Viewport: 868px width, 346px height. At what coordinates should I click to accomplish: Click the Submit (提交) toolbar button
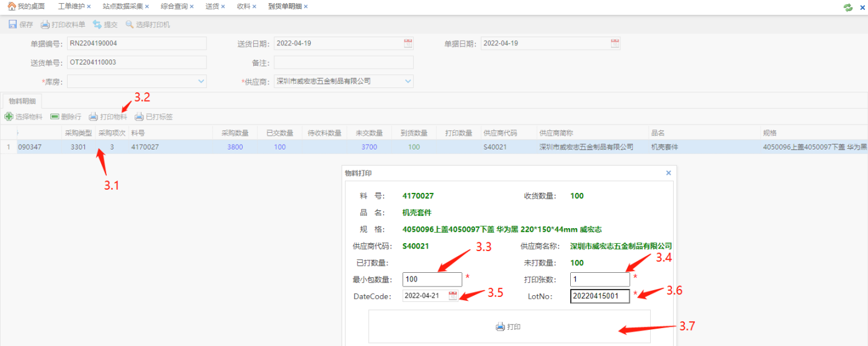pyautogui.click(x=97, y=25)
